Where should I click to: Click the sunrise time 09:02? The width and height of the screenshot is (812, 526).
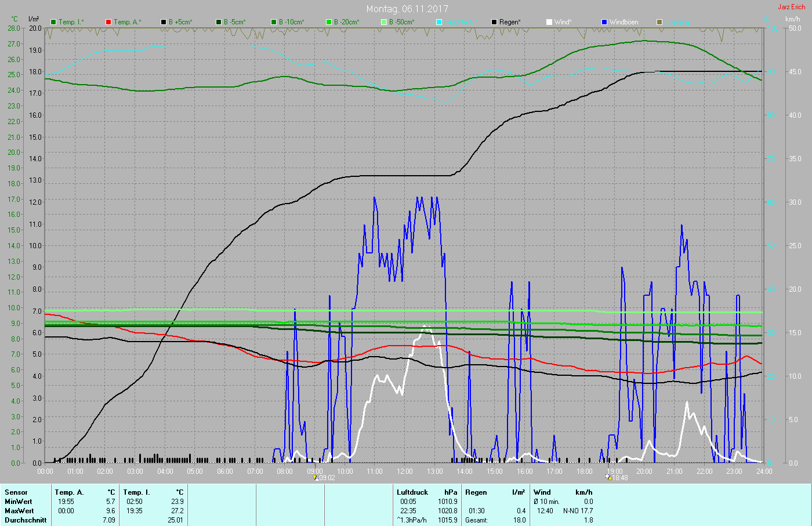click(327, 478)
